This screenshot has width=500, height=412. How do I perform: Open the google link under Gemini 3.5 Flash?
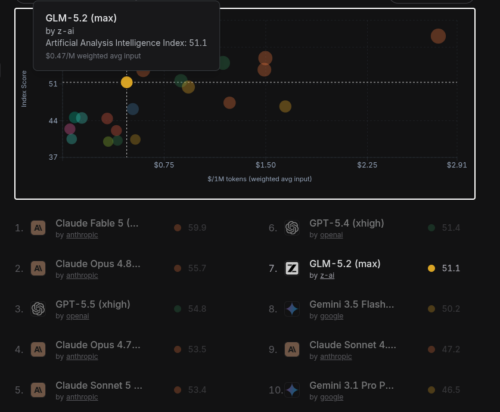pos(331,316)
